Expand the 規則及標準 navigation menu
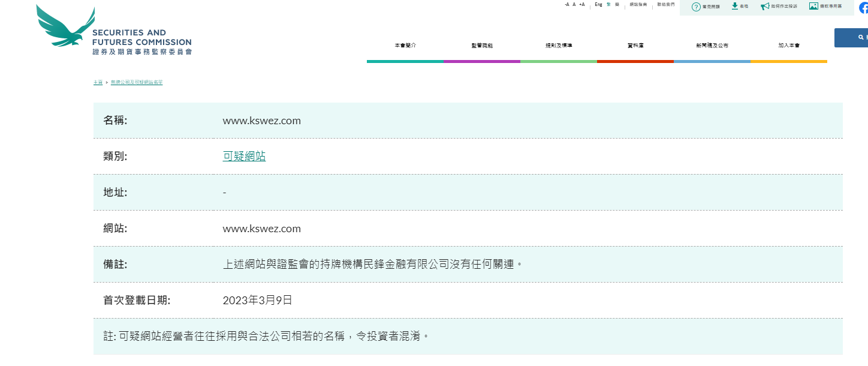This screenshot has width=868, height=366. tap(558, 46)
